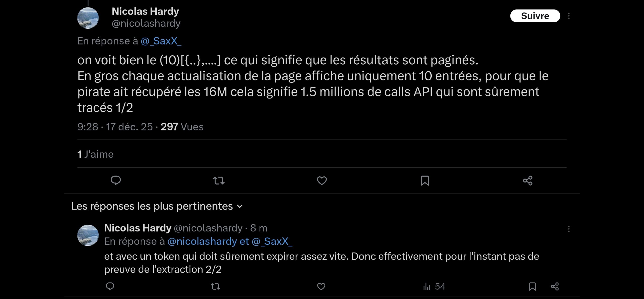Open the "1 J'aime" likes list
The height and width of the screenshot is (299, 644).
coord(95,154)
